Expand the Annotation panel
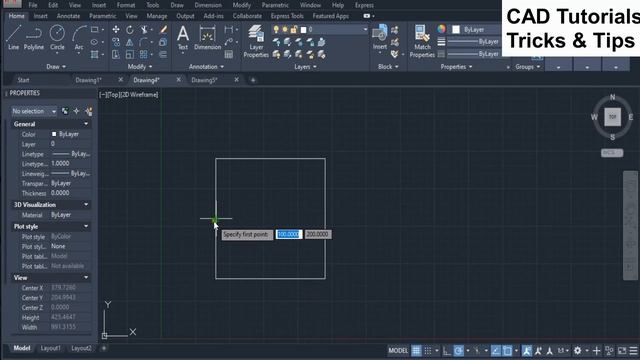 [x=206, y=67]
